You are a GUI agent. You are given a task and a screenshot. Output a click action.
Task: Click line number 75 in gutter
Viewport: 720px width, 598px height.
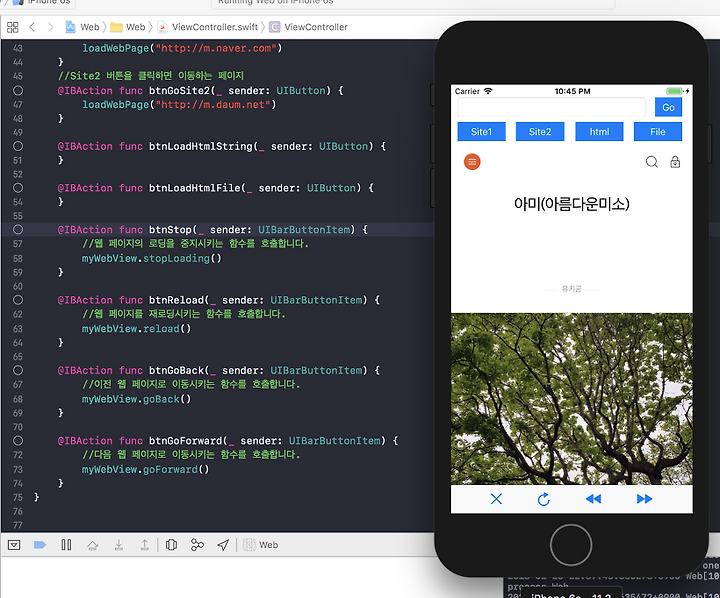[17, 497]
